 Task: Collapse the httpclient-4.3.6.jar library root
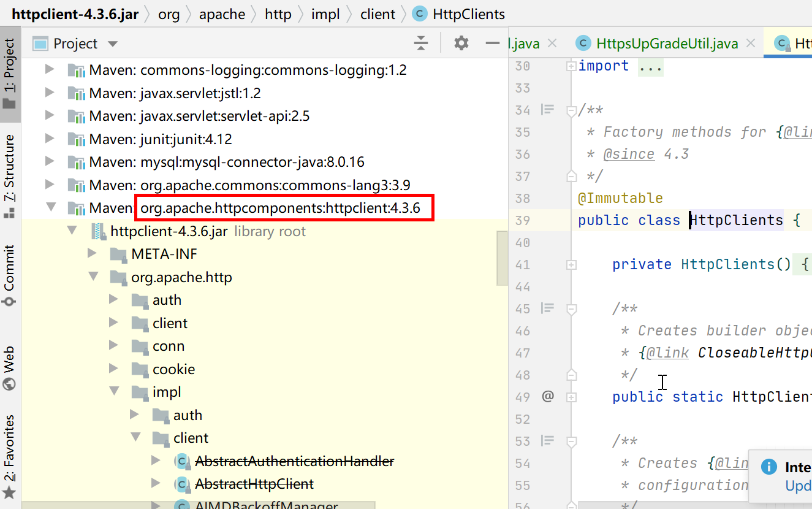point(72,231)
